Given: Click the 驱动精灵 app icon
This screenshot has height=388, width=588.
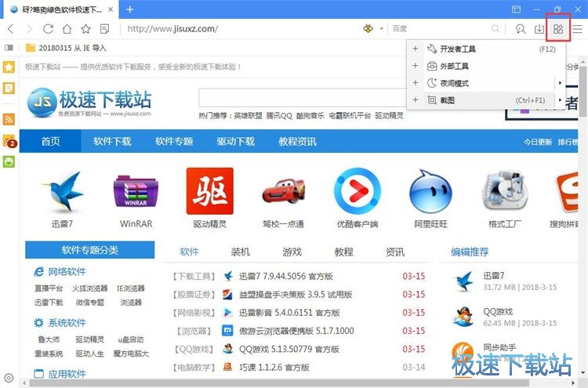Looking at the screenshot, I should (209, 190).
